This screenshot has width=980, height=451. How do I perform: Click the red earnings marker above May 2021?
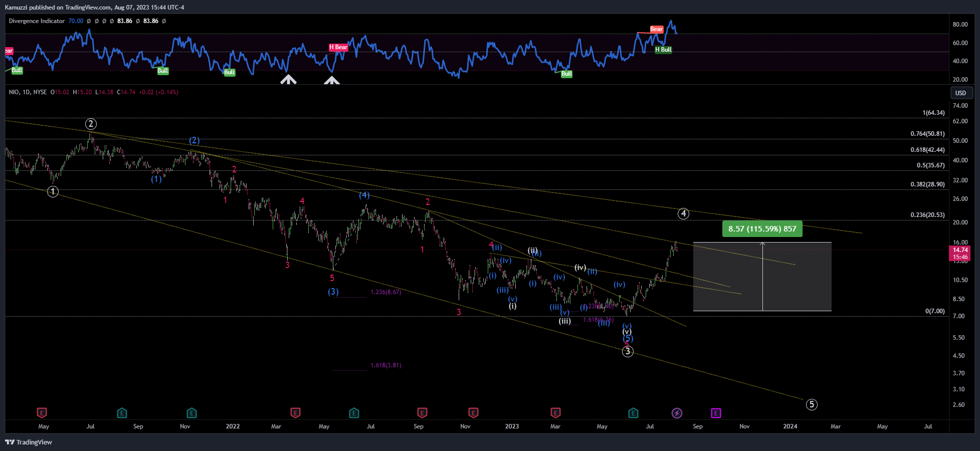(x=42, y=413)
